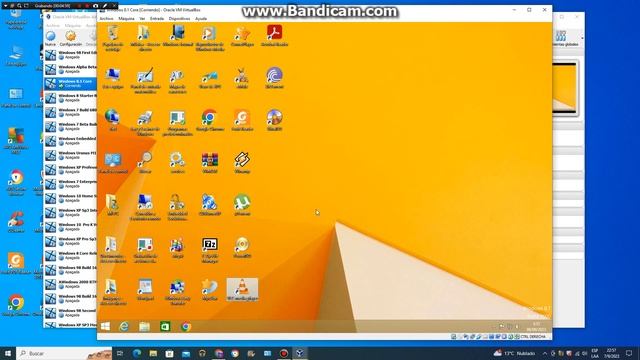The width and height of the screenshot is (640, 360).
Task: Launch the AIMP/disc player shortcut beside Avast
Action: (x=274, y=120)
